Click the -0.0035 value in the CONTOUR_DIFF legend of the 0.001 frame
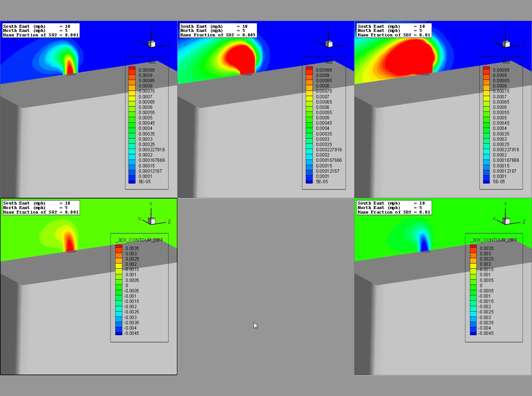 point(131,323)
